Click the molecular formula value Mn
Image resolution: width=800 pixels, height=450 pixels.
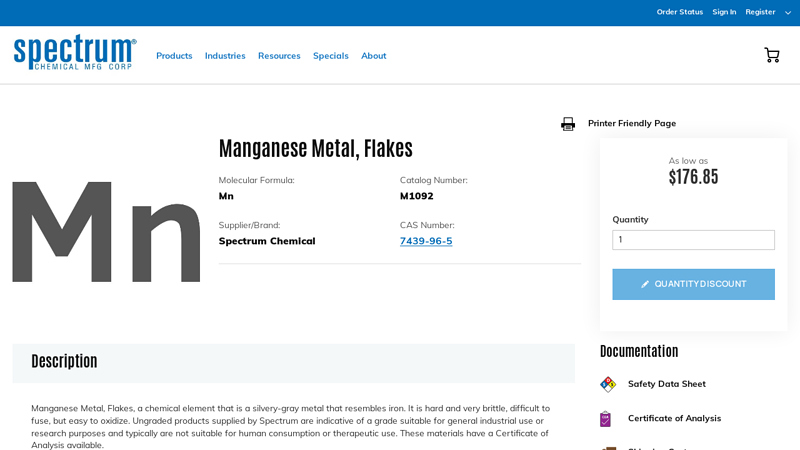(x=226, y=196)
